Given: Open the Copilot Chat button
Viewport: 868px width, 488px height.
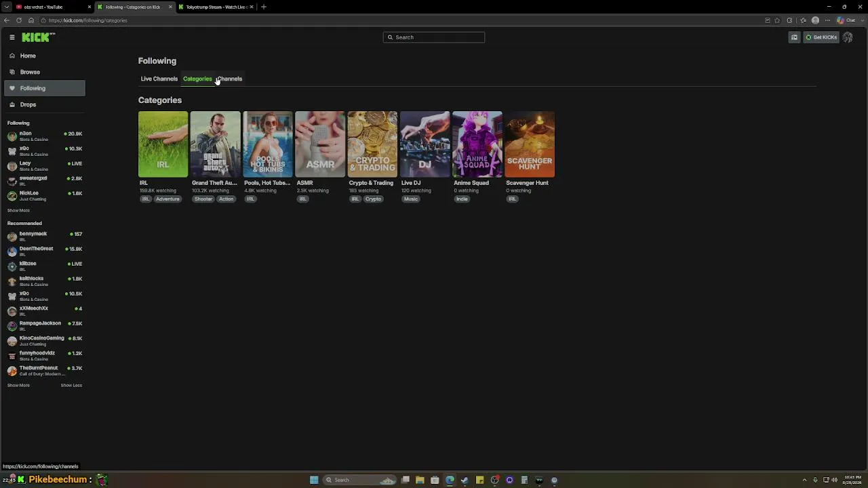Looking at the screenshot, I should click(x=847, y=20).
